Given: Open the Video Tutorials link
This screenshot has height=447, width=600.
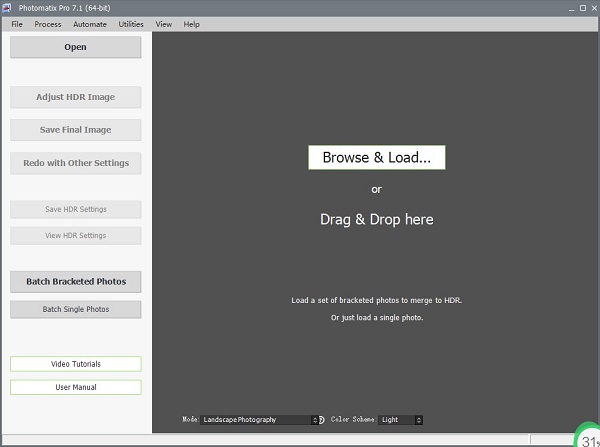Looking at the screenshot, I should [x=76, y=364].
